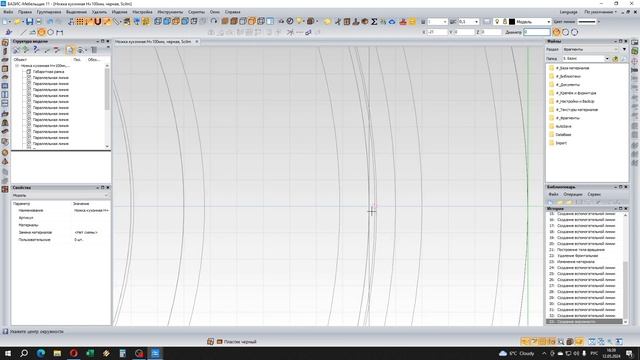Select the straight line drawing tool

(23, 32)
